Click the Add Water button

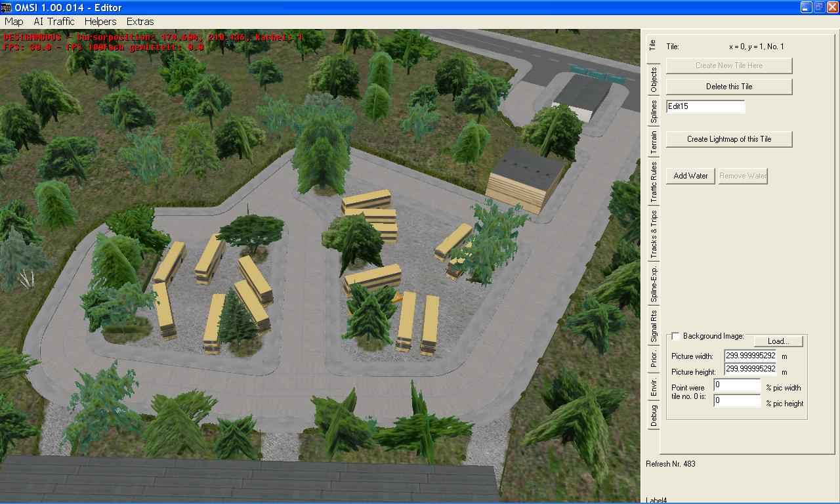point(690,176)
